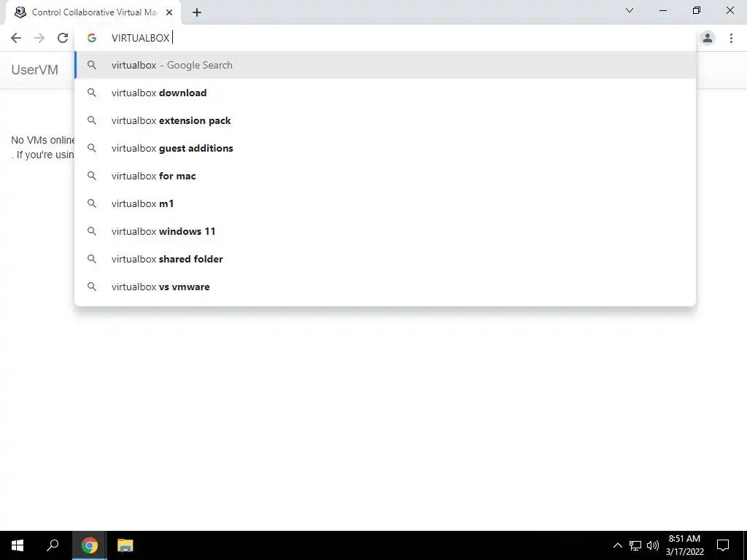Open Chrome's three-dot menu
Image resolution: width=747 pixels, height=560 pixels.
tap(731, 38)
